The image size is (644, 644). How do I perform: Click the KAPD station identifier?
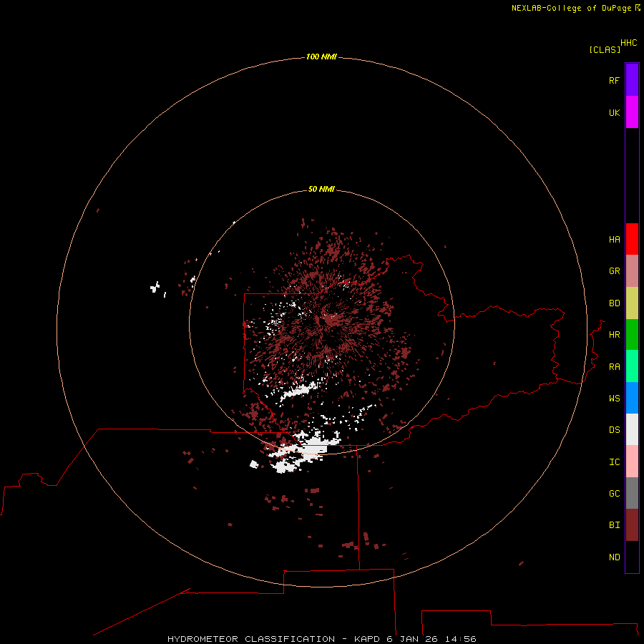(x=367, y=639)
